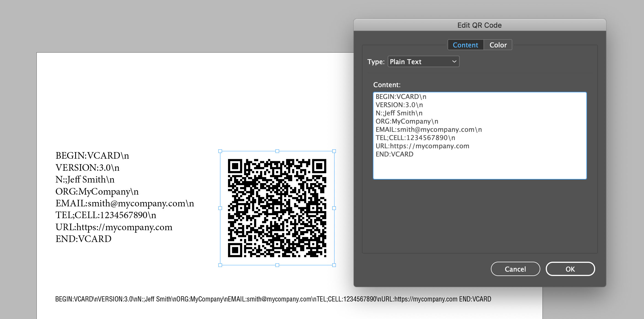Click the BEGIN:VCARD line in content field
644x319 pixels.
pyautogui.click(x=401, y=97)
